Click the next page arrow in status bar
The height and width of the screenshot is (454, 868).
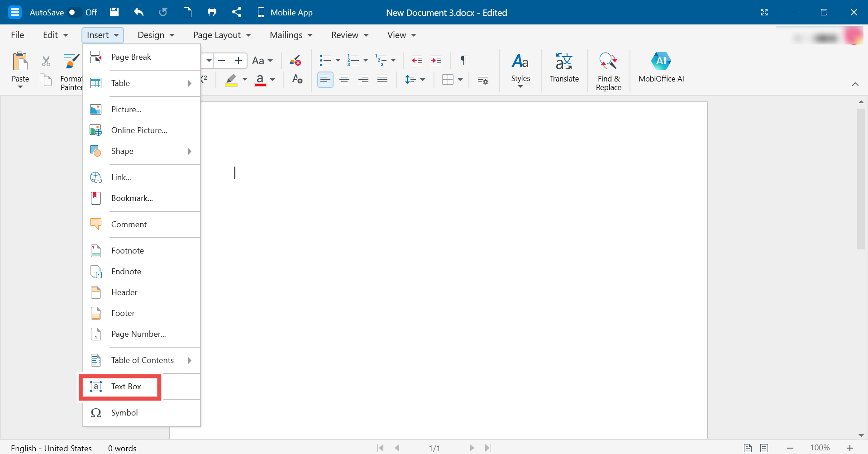pos(472,448)
